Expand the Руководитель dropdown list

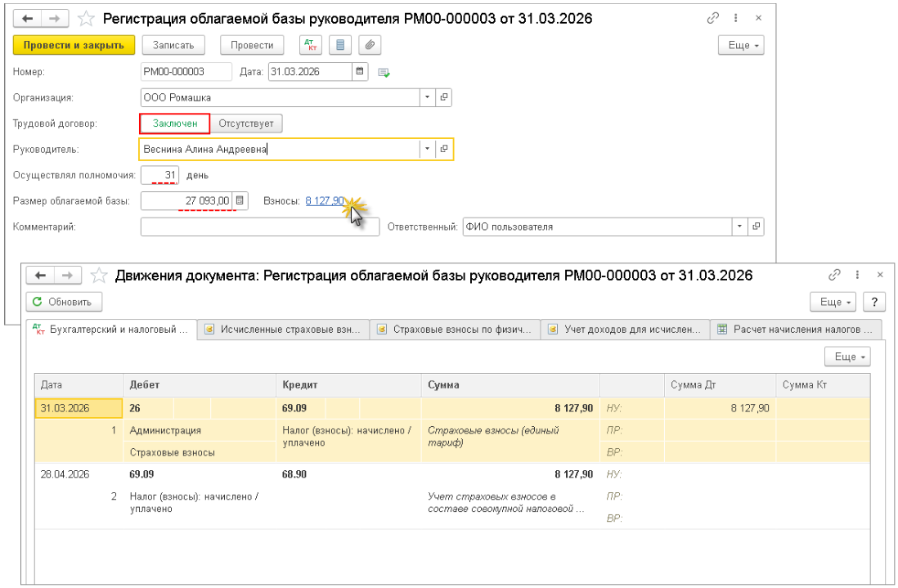coord(427,150)
